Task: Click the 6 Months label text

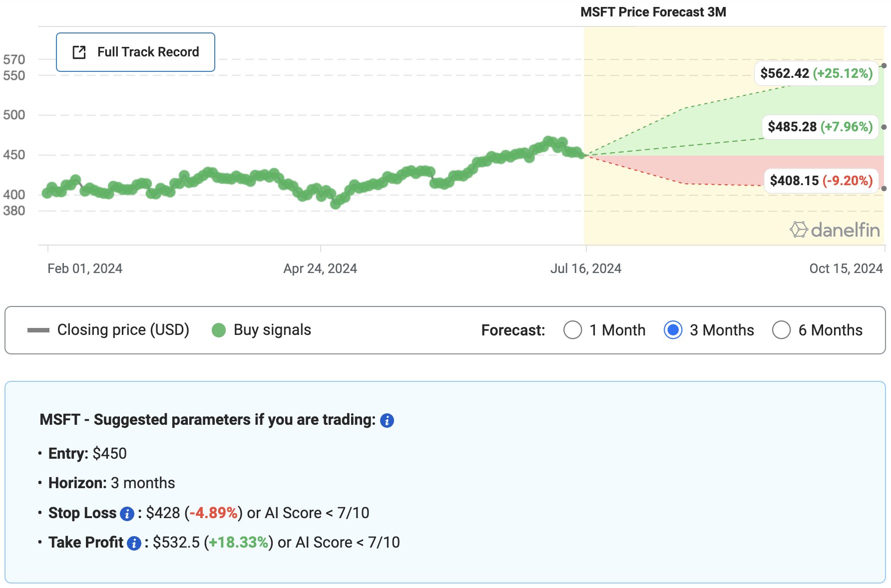Action: tap(830, 330)
